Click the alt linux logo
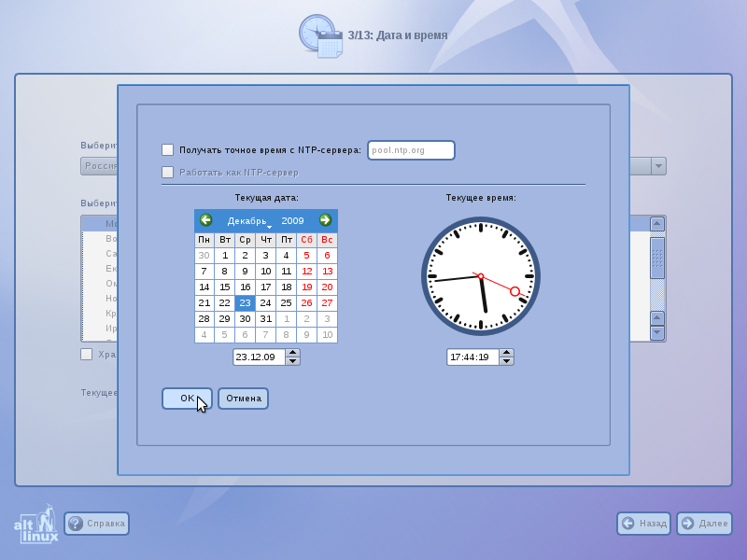The width and height of the screenshot is (747, 560). pos(36,524)
